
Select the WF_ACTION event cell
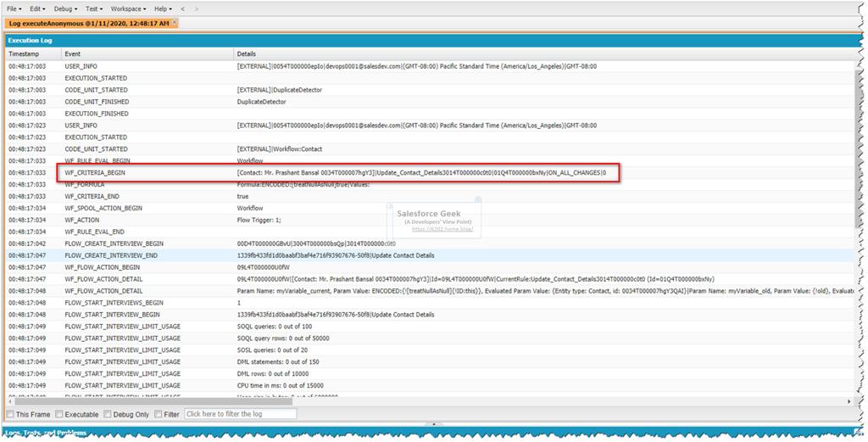click(x=147, y=220)
